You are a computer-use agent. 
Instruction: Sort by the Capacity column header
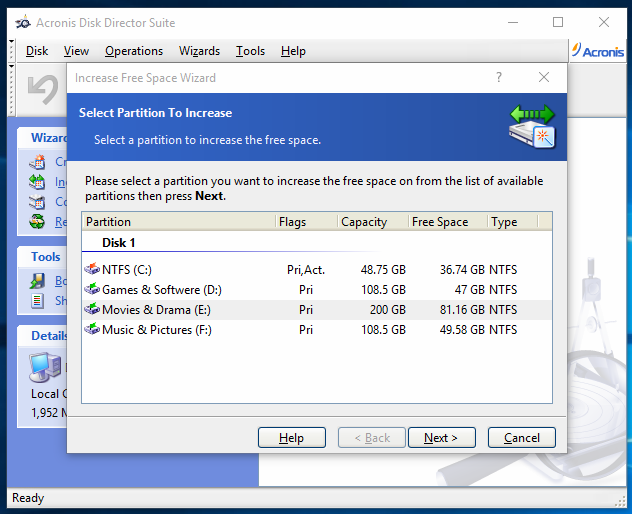(x=373, y=222)
